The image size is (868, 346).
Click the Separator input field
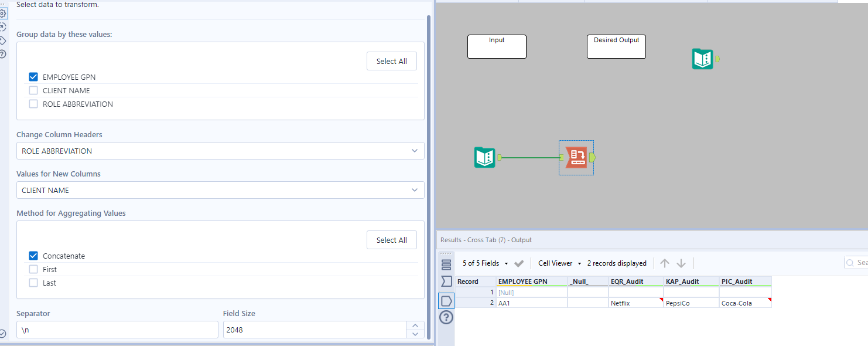tap(117, 329)
